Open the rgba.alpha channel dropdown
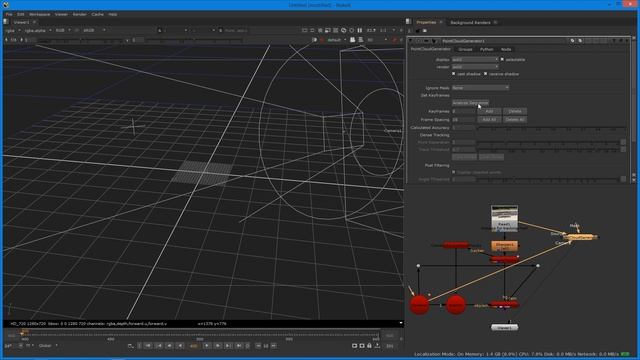Viewport: 640px width, 360px height. point(38,31)
